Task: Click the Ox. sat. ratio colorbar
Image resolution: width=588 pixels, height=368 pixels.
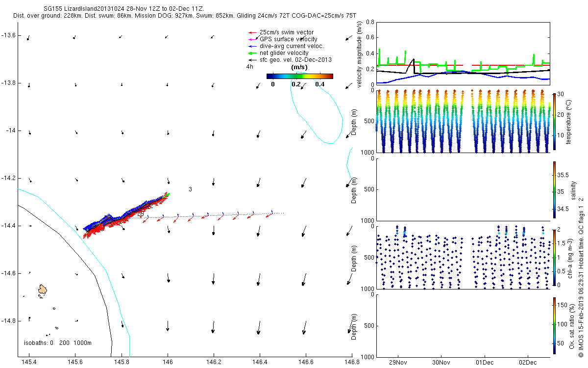Action: (554, 326)
